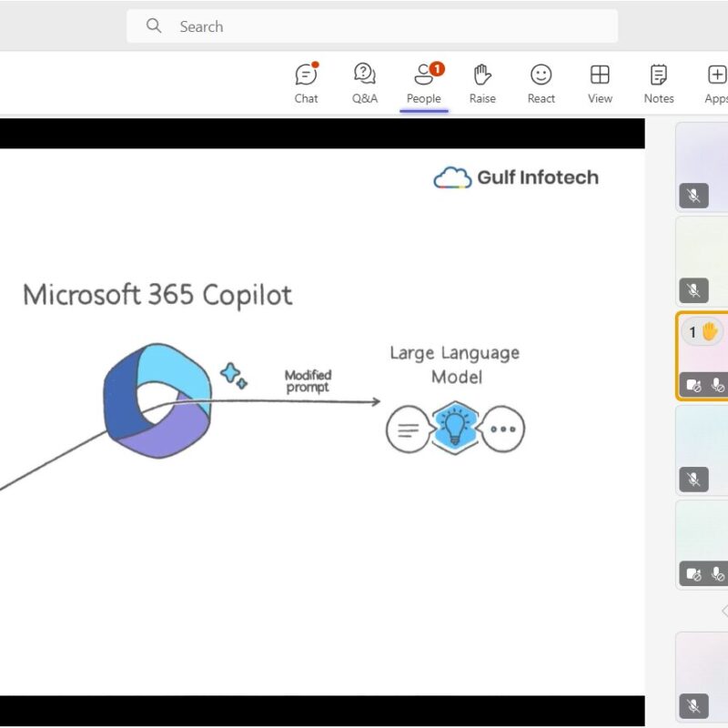Click the camera-off icon on the raised-hand tile
This screenshot has height=728, width=728.
(x=693, y=385)
